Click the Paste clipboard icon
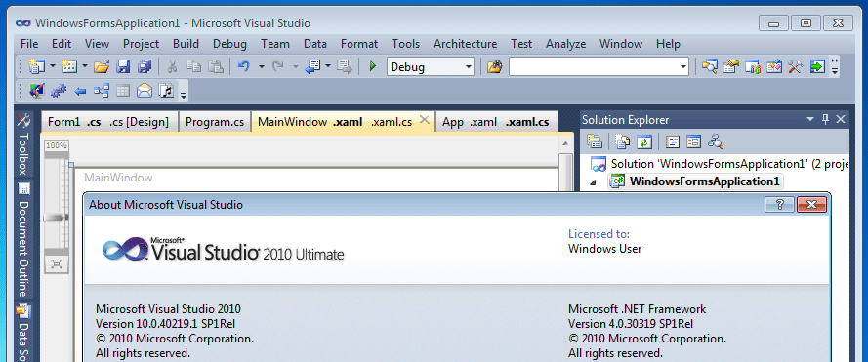This screenshot has height=362, width=868. point(216,67)
